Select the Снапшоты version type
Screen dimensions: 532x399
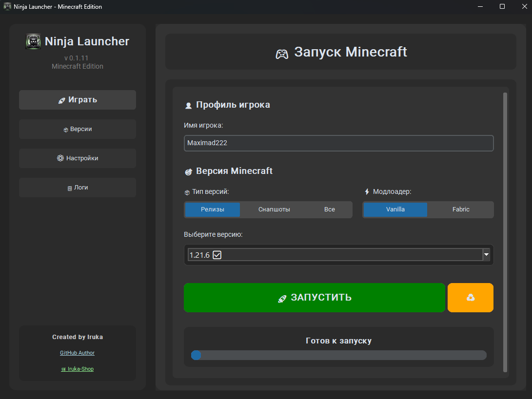point(274,209)
